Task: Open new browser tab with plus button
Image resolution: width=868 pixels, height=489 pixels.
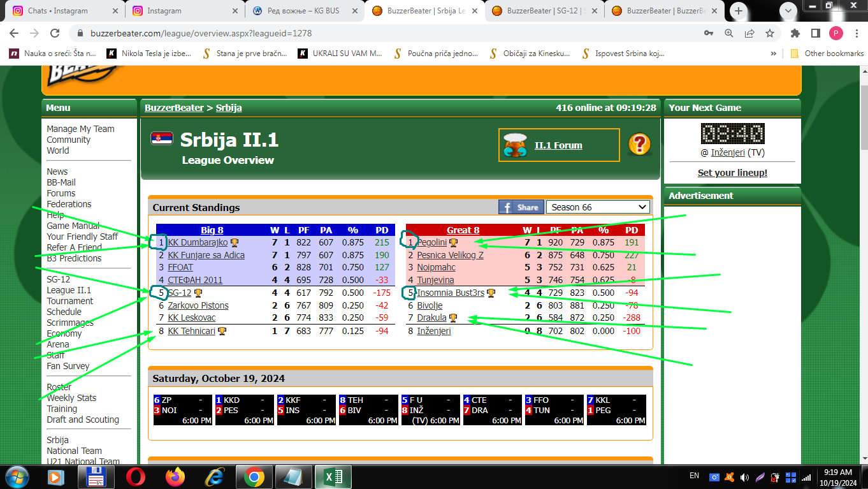Action: click(x=739, y=11)
